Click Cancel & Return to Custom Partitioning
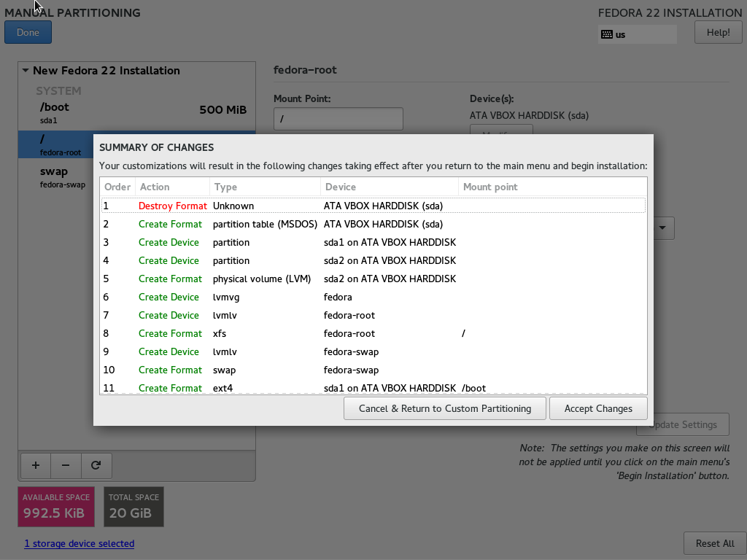747x560 pixels. pyautogui.click(x=444, y=408)
